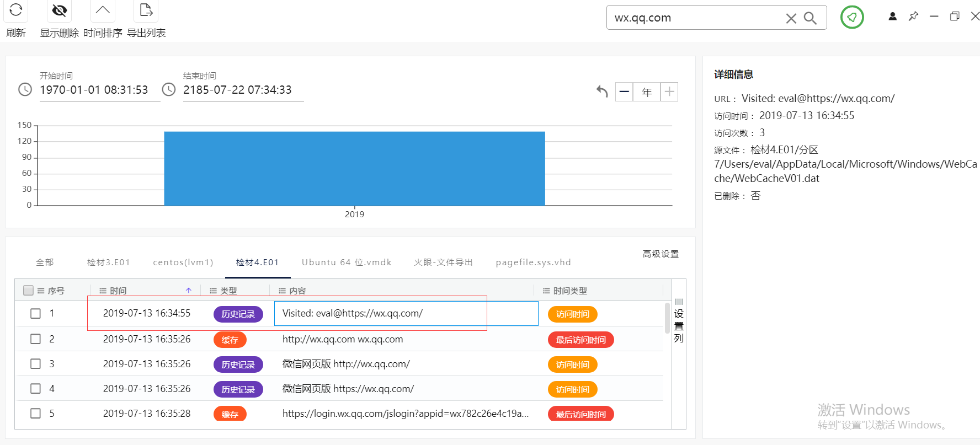Check the checkbox for row 2

tap(35, 339)
